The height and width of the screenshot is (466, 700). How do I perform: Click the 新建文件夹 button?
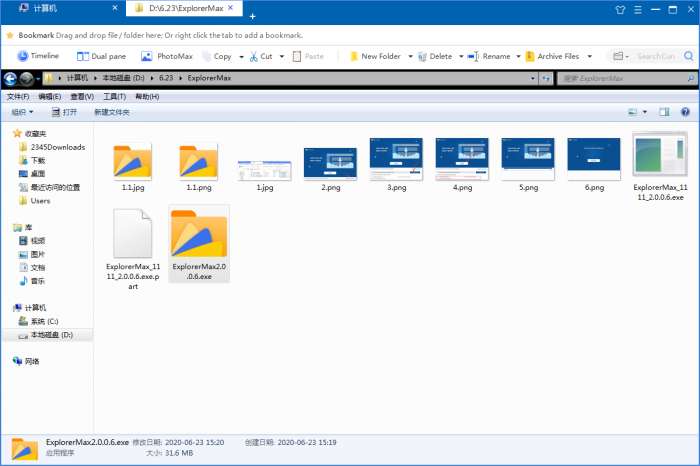[112, 112]
